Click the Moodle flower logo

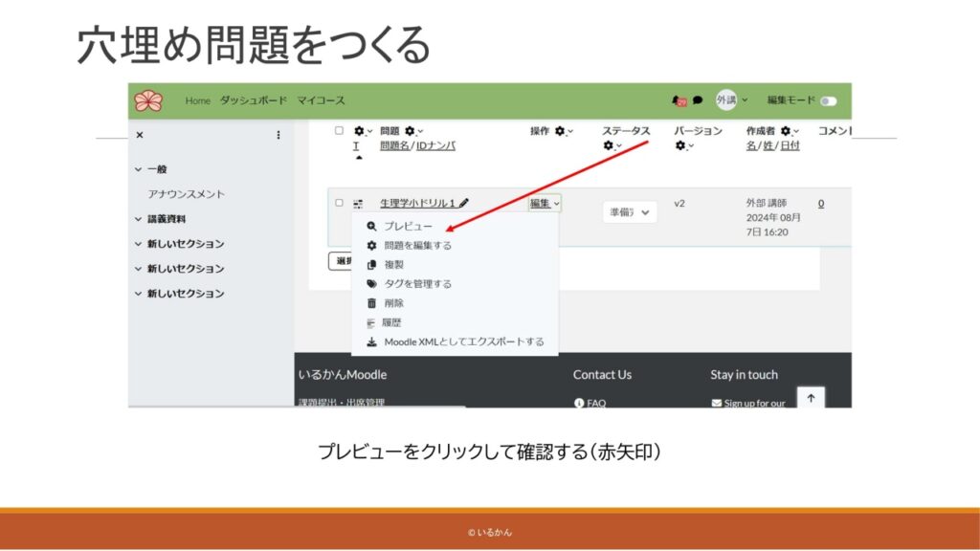tap(148, 100)
